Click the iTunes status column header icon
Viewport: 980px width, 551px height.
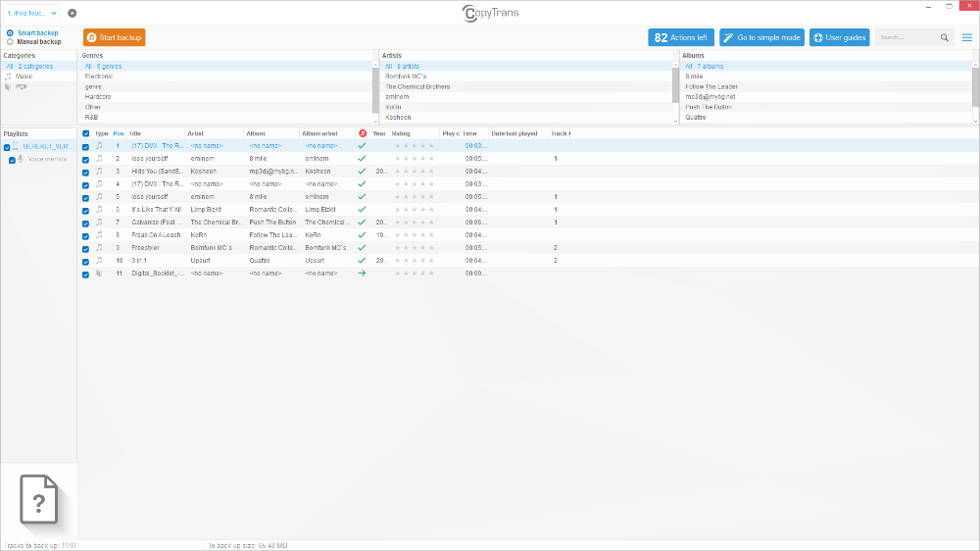pos(363,133)
